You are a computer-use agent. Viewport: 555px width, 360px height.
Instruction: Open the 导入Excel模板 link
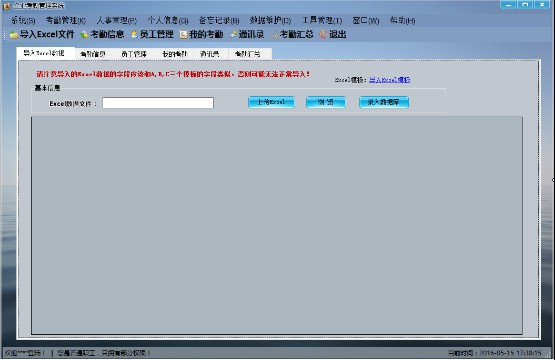(389, 80)
